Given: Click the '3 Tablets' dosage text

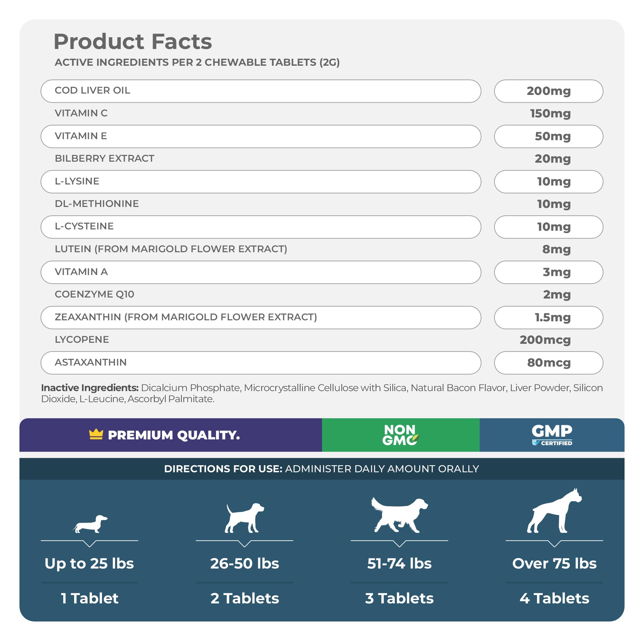Looking at the screenshot, I should 399,598.
